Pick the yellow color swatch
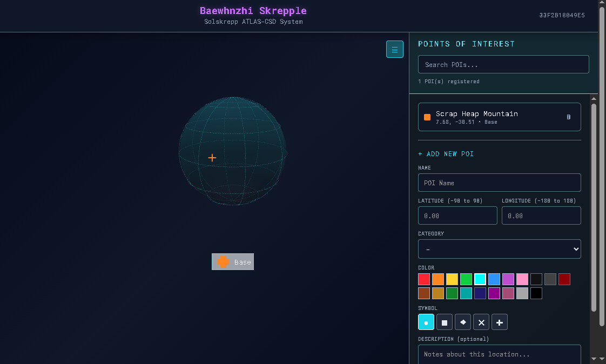The width and height of the screenshot is (606, 364). pos(452,279)
